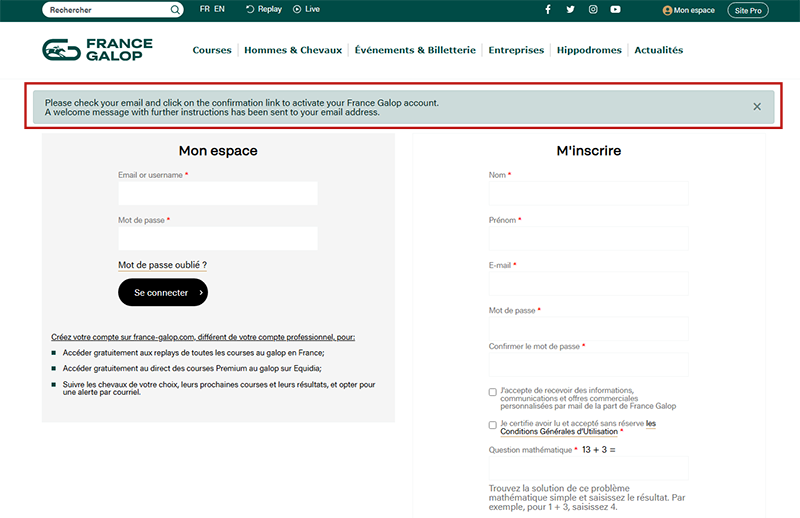Switch language to EN

point(220,9)
